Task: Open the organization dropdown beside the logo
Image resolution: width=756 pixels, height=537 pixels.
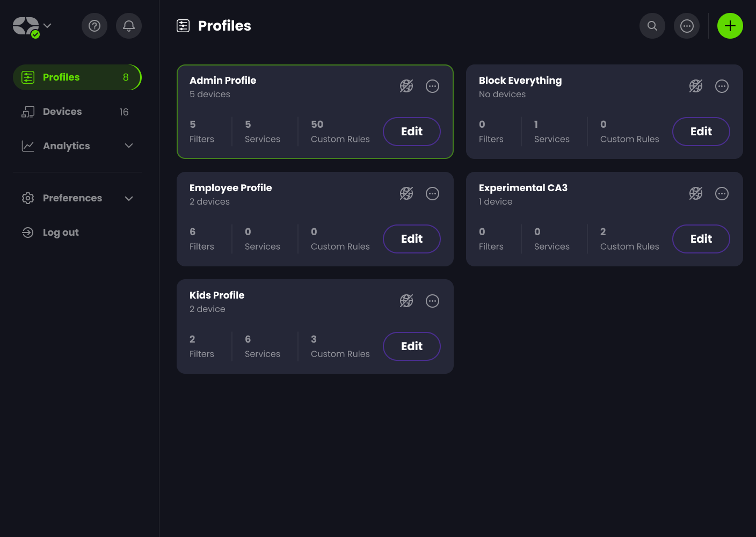Action: (47, 25)
